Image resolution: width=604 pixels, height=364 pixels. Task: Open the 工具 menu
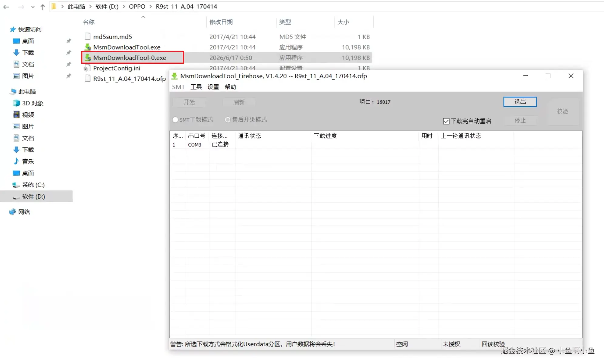(x=196, y=87)
